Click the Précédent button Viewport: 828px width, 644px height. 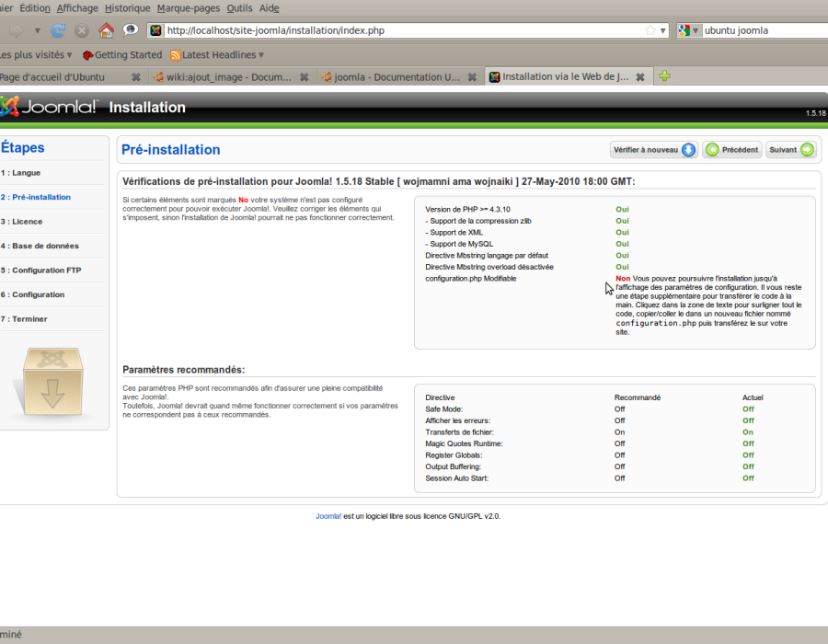[x=732, y=150]
